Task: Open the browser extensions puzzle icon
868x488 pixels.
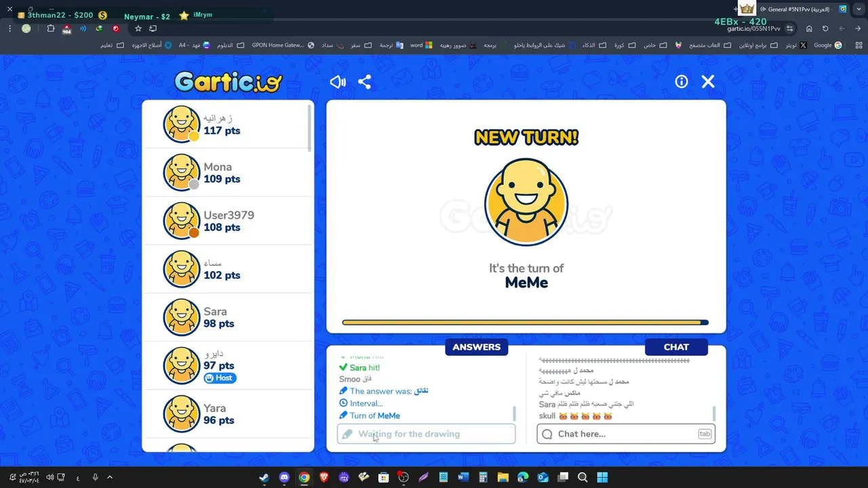Action: (51, 28)
